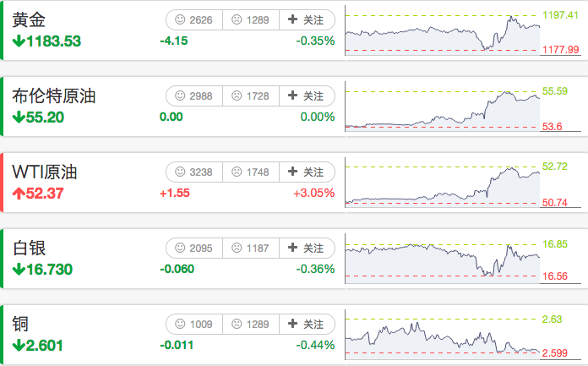
Task: Vote bullish smiley on 布伦特原油
Action: 193,96
